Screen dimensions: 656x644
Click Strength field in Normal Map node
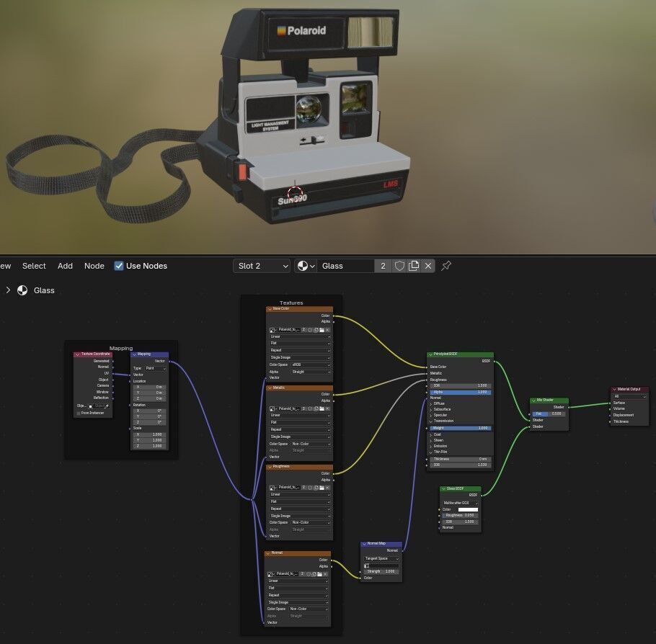pyautogui.click(x=381, y=571)
